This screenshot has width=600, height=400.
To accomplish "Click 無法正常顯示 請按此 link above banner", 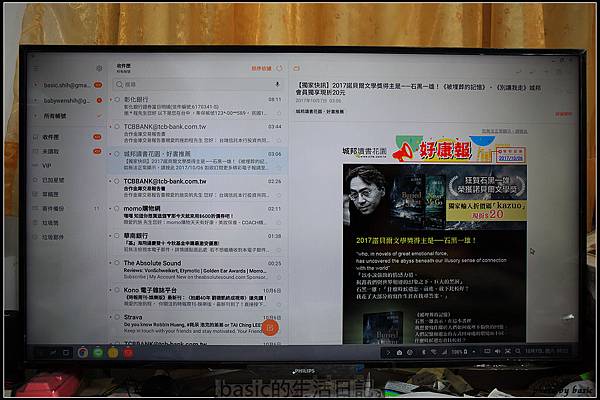I will [504, 131].
